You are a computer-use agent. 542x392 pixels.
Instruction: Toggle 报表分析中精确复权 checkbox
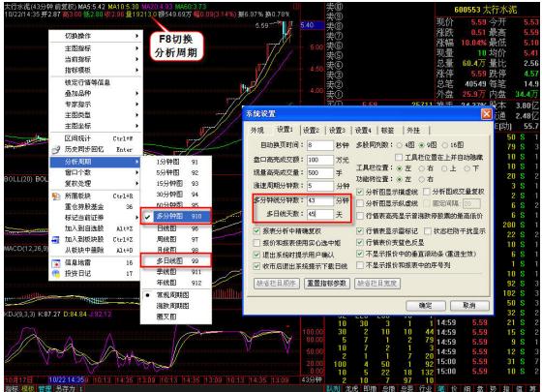pyautogui.click(x=256, y=231)
